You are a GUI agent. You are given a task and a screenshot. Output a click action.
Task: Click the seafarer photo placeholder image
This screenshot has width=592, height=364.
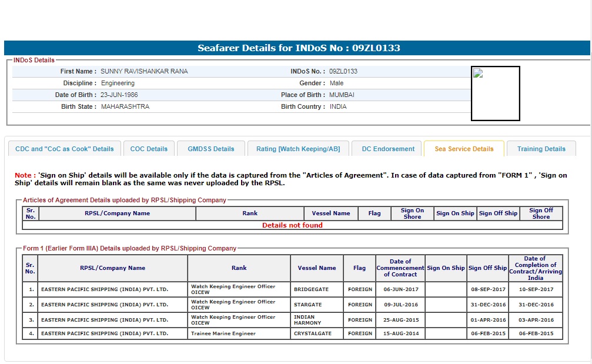pyautogui.click(x=495, y=93)
